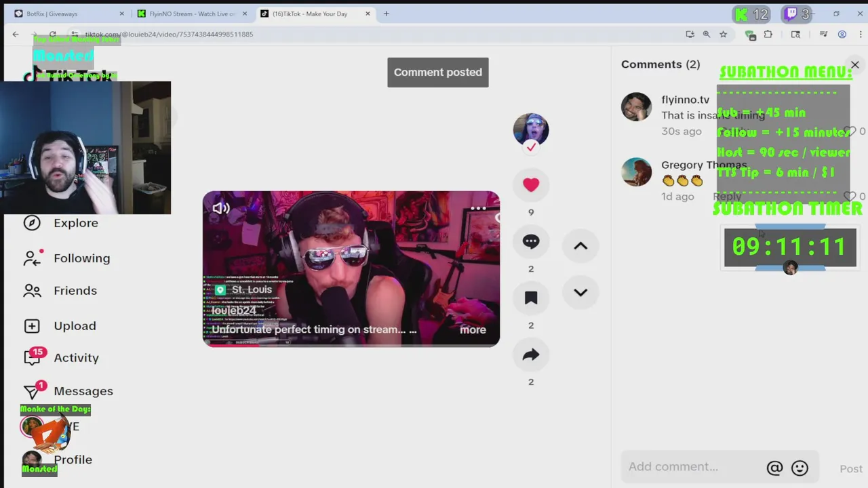Click the Friends people icon

pyautogui.click(x=32, y=291)
